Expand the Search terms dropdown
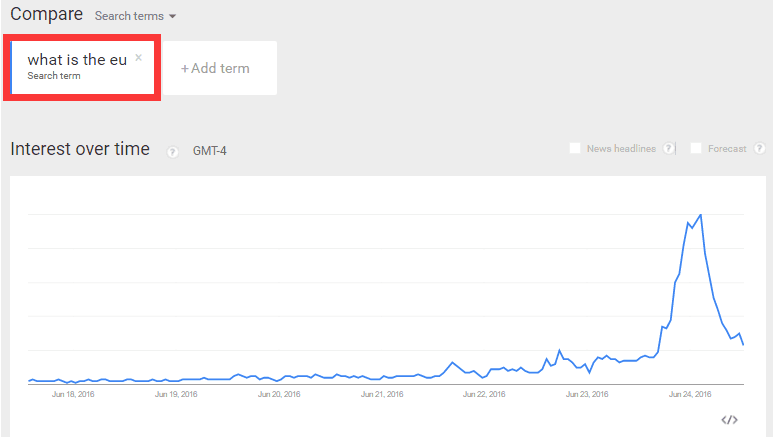773x437 pixels. pyautogui.click(x=135, y=16)
